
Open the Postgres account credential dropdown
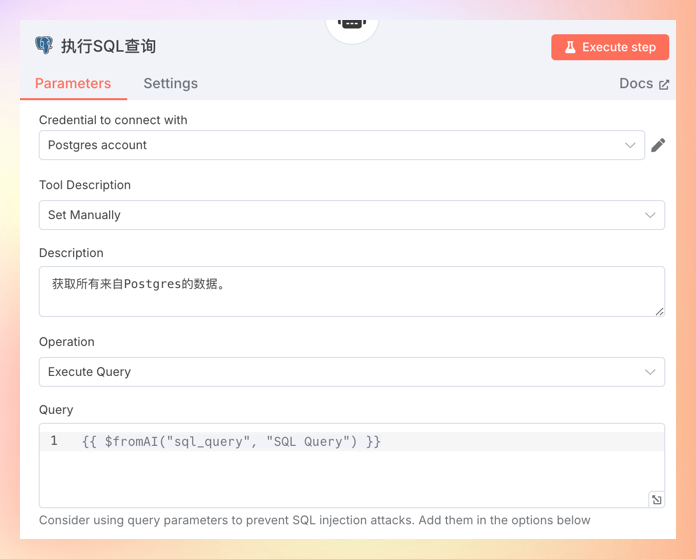click(x=342, y=145)
